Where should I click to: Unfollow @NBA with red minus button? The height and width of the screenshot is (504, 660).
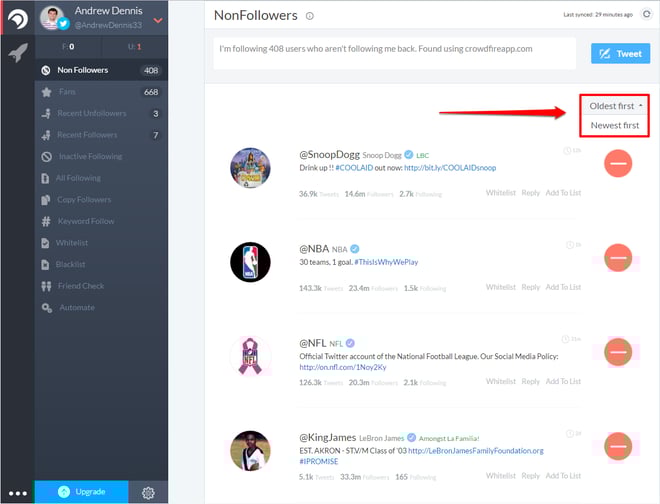[618, 258]
